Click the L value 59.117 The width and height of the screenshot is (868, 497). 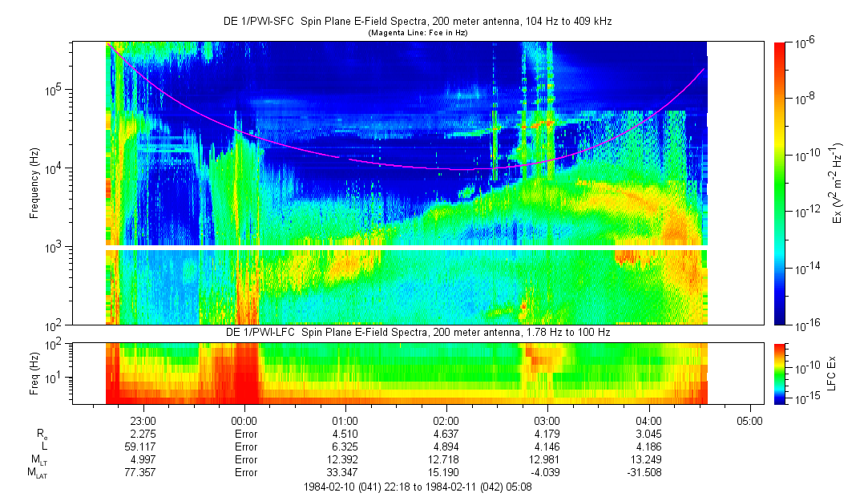pyautogui.click(x=143, y=446)
